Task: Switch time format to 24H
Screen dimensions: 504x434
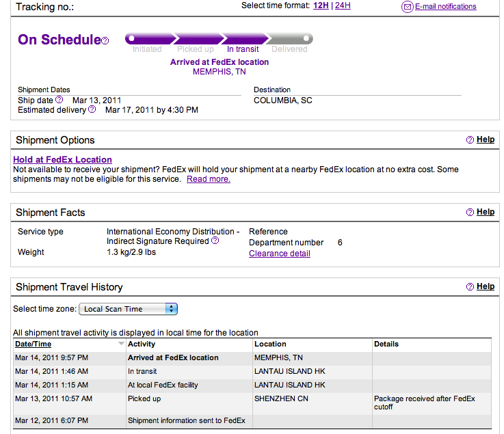Action: tap(343, 5)
